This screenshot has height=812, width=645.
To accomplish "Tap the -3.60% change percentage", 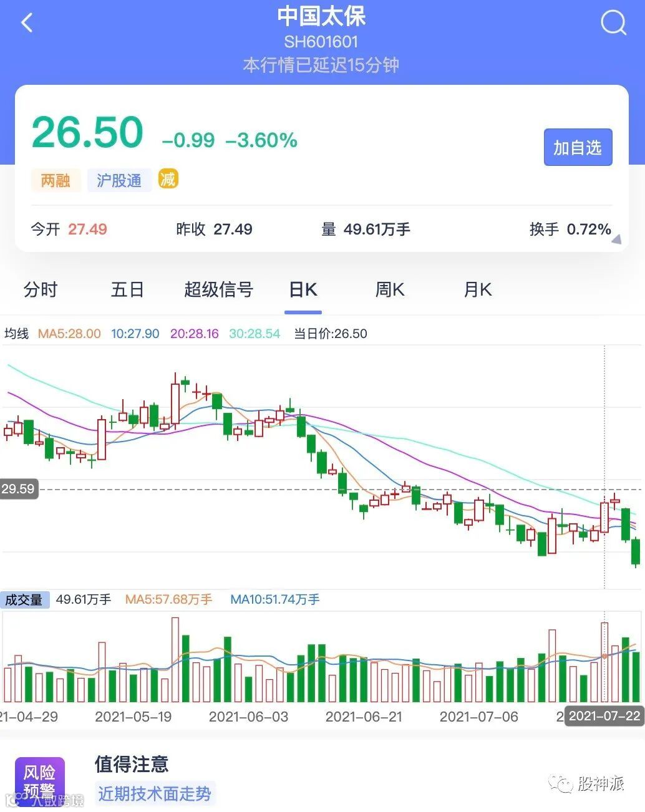I will [x=261, y=140].
